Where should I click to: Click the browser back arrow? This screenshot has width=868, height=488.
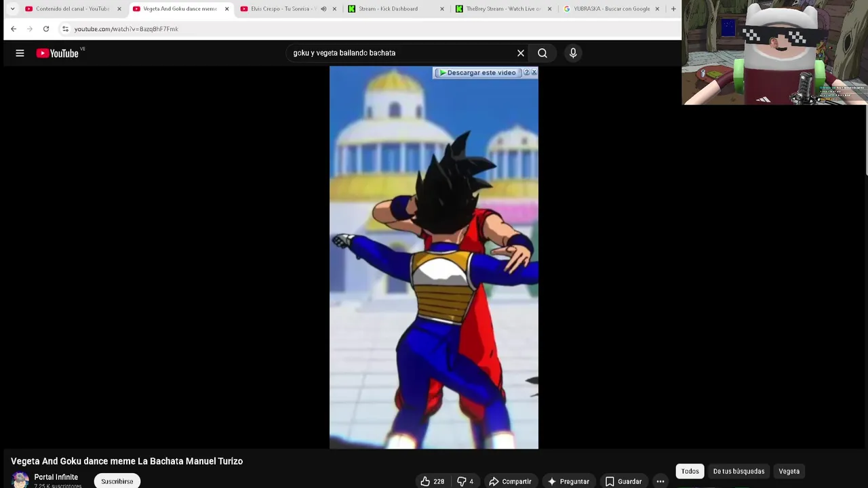pos(14,29)
